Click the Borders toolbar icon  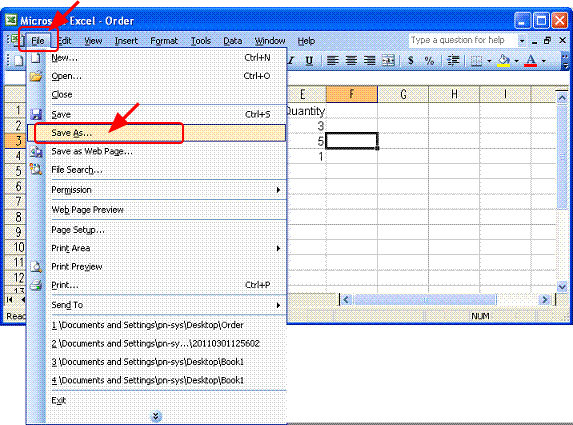[x=476, y=61]
